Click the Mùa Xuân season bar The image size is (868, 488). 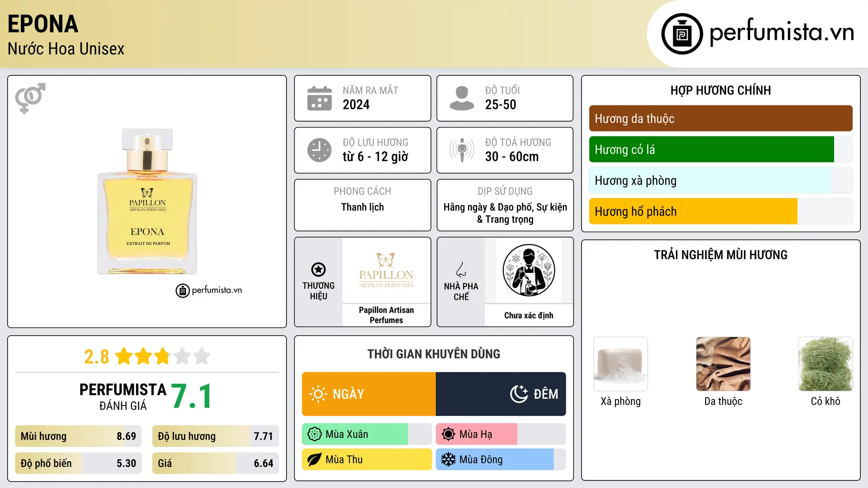coord(367,434)
